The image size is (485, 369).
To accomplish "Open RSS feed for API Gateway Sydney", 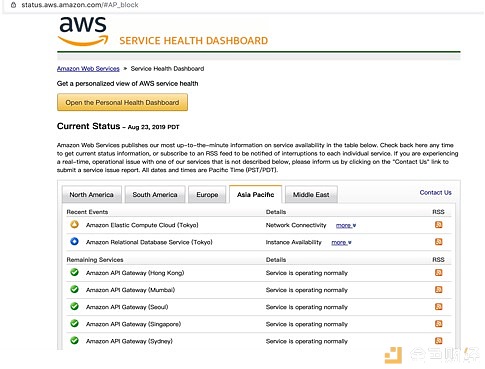I will 439,341.
